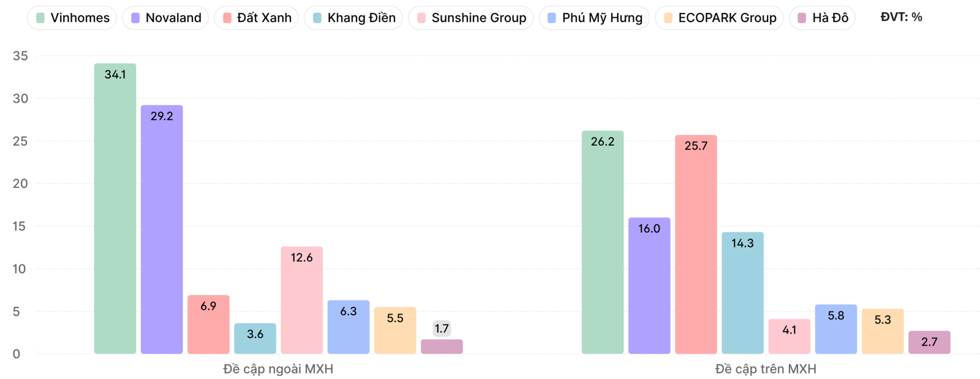Viewport: 980px width, 379px height.
Task: Select the 'Đề cập trên MXH' axis label
Action: (x=766, y=369)
